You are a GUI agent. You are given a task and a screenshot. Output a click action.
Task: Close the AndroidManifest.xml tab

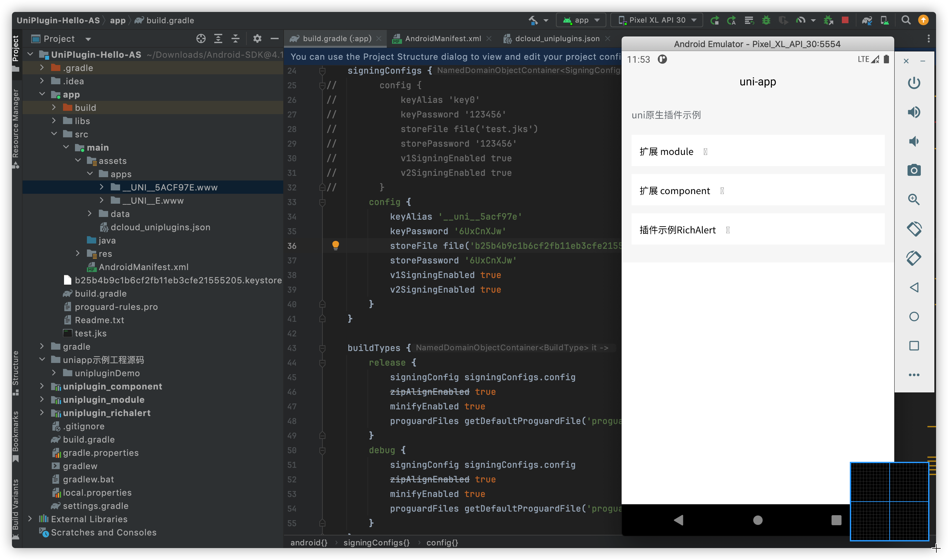pyautogui.click(x=489, y=39)
